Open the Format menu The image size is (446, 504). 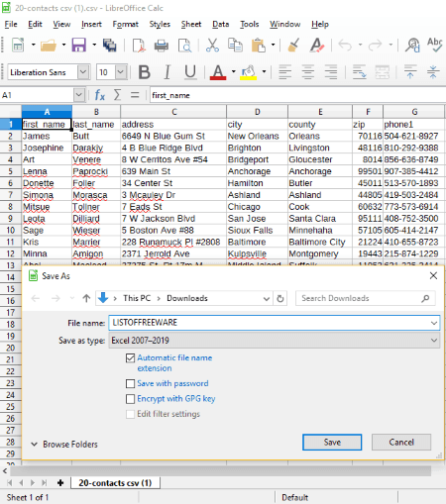[125, 24]
